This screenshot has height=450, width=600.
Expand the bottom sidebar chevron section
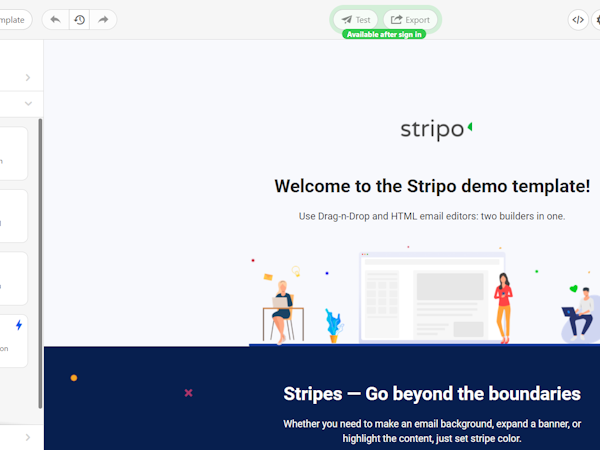point(28,437)
